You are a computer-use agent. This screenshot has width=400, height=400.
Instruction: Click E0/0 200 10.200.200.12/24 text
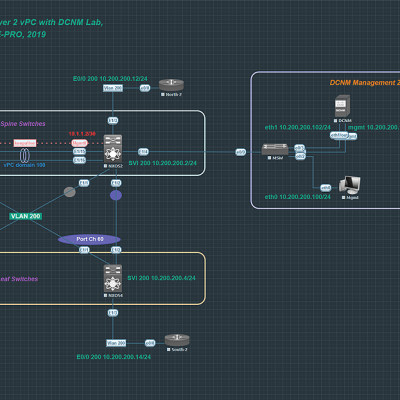coord(110,79)
